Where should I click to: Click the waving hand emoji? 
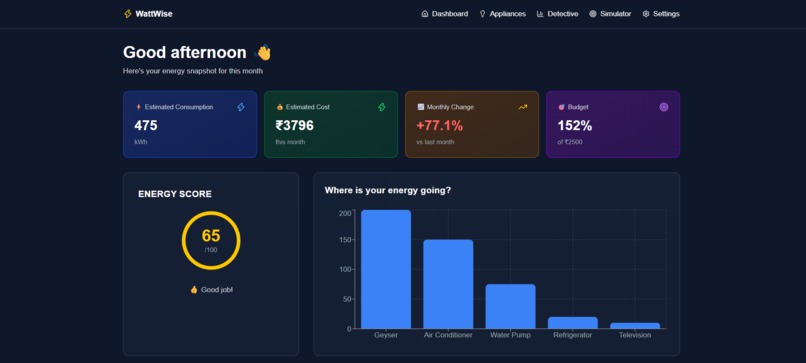coord(263,52)
